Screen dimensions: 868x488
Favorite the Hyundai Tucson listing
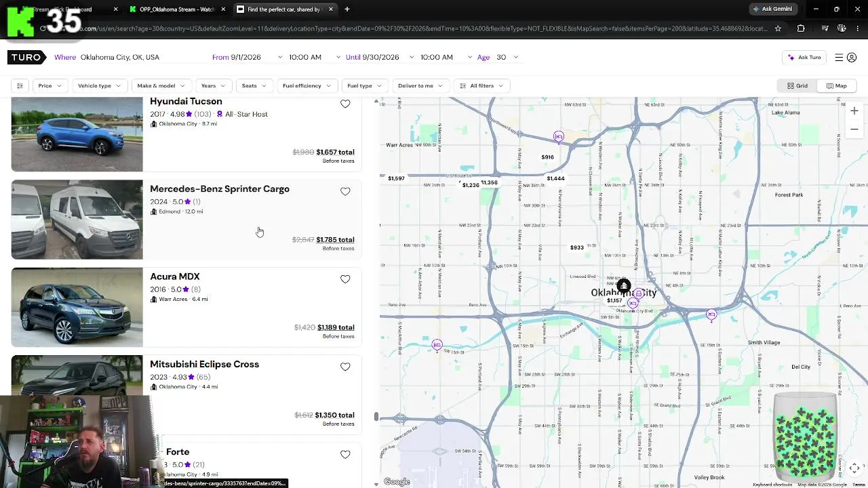click(345, 104)
